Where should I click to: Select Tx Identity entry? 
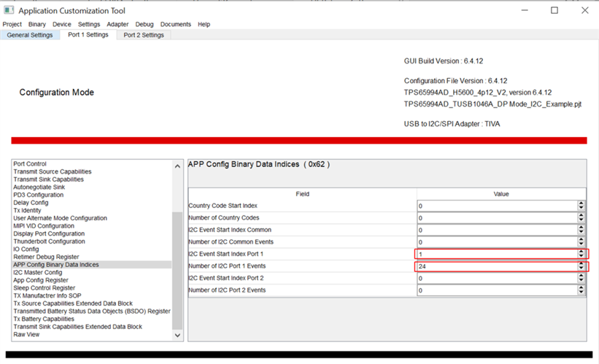pos(27,211)
